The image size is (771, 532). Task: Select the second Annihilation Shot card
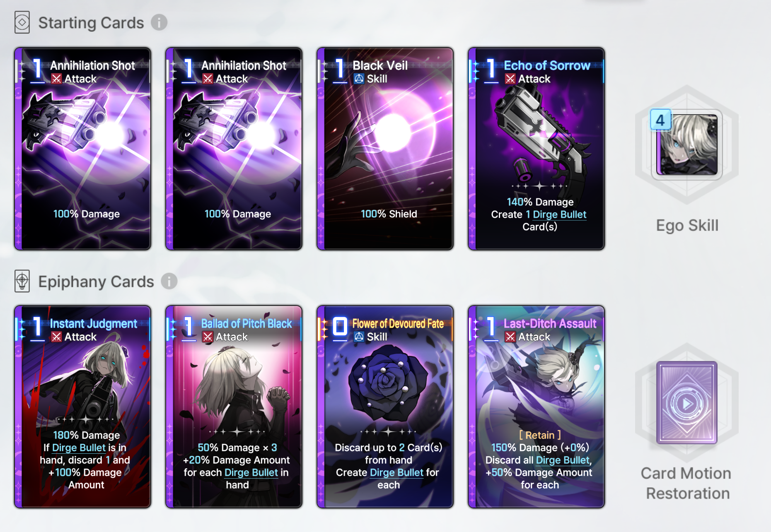point(234,149)
